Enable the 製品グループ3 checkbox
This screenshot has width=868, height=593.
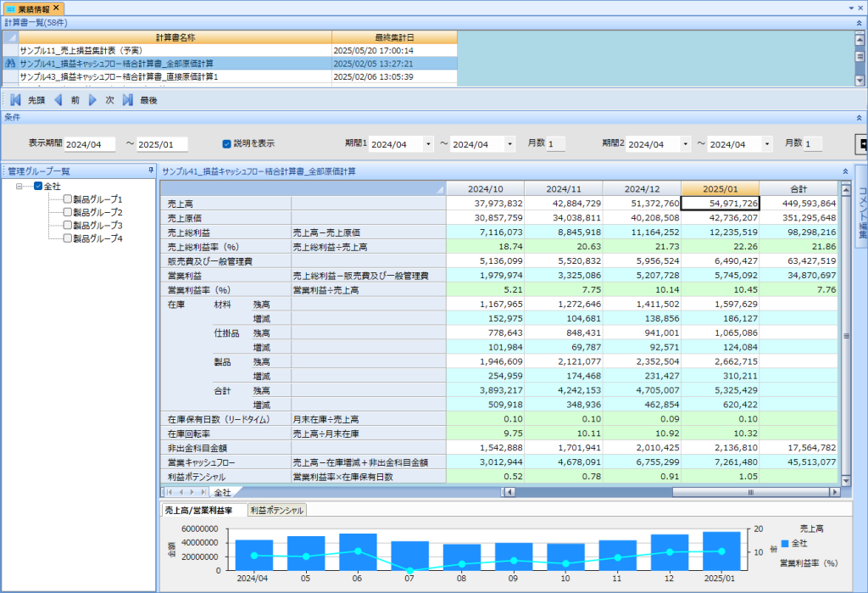coord(68,226)
